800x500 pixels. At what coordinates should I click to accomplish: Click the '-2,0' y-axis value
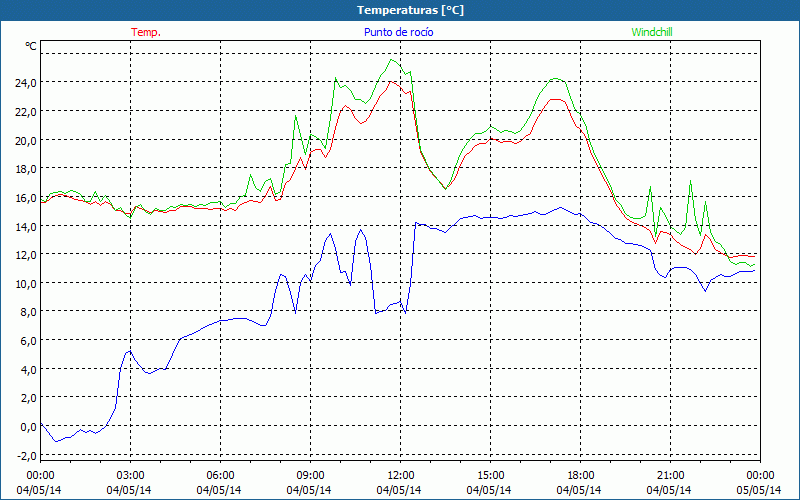[x=27, y=455]
